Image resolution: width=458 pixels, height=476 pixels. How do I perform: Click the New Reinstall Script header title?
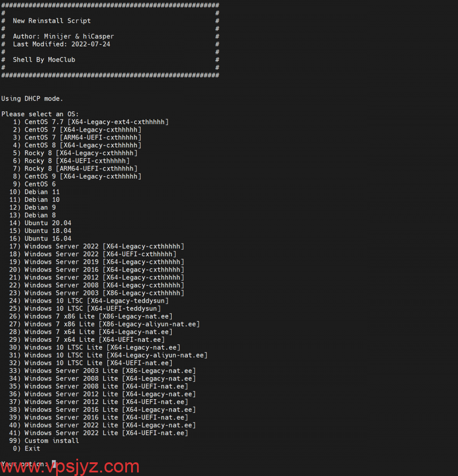tap(52, 21)
